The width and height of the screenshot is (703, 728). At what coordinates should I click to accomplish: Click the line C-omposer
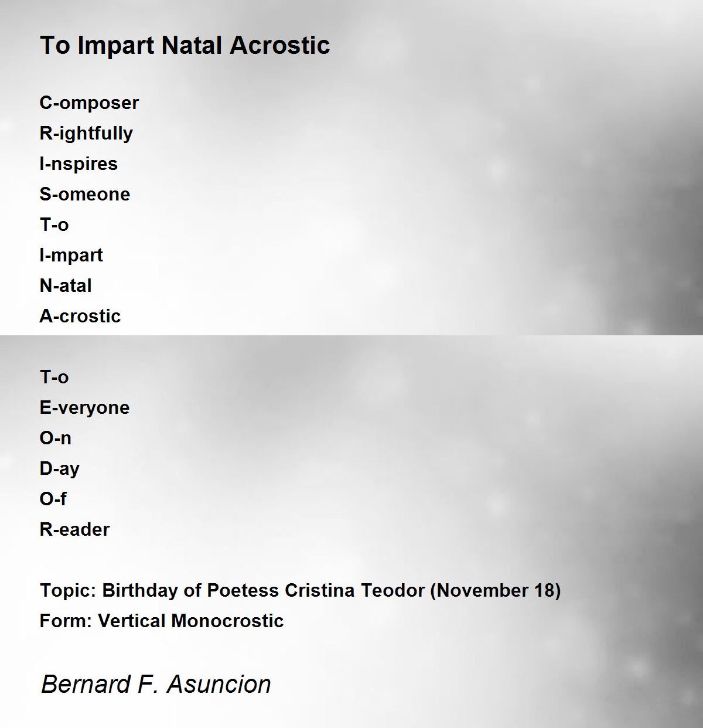(x=89, y=103)
